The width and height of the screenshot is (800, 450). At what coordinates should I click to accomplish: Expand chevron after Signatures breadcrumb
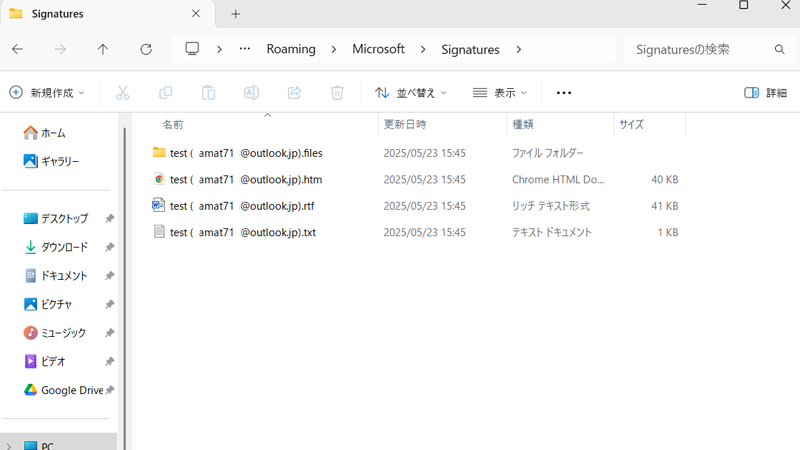(x=518, y=49)
